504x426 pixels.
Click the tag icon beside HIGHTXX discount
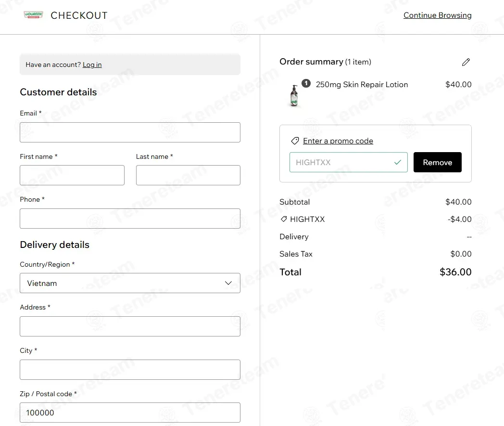[284, 219]
